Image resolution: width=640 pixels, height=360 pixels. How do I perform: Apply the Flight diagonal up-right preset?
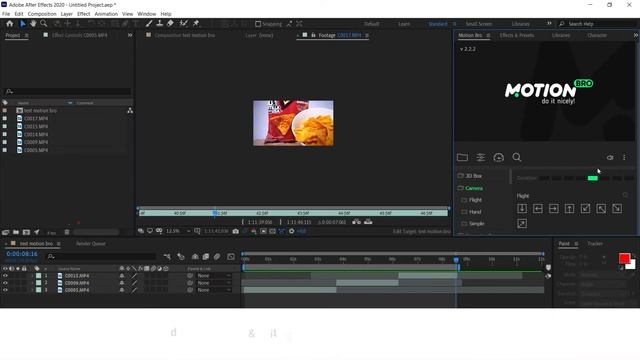[x=522, y=224]
